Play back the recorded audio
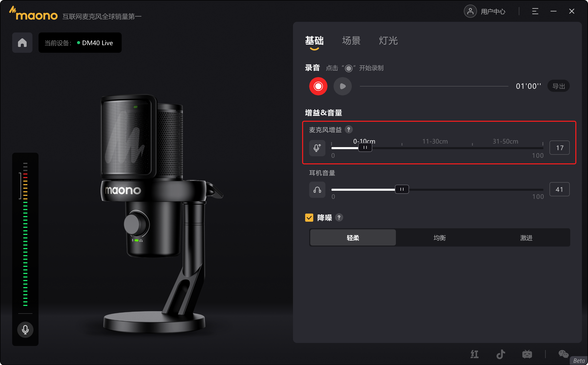588x365 pixels. click(342, 86)
